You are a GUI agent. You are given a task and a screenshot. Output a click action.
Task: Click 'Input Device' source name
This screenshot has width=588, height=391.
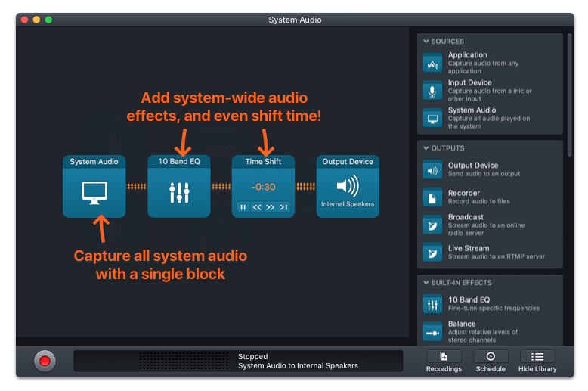coord(470,82)
